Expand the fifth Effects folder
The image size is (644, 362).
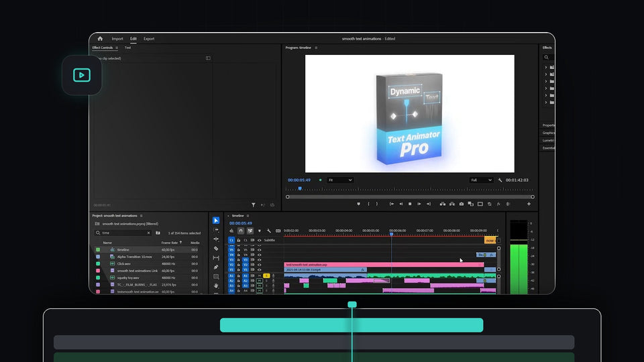(546, 95)
